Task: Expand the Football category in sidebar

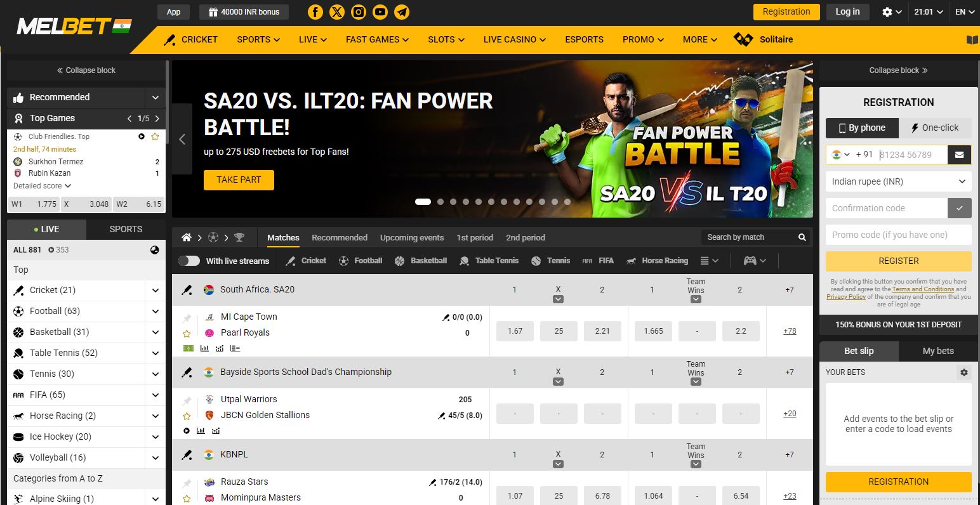Action: click(155, 312)
